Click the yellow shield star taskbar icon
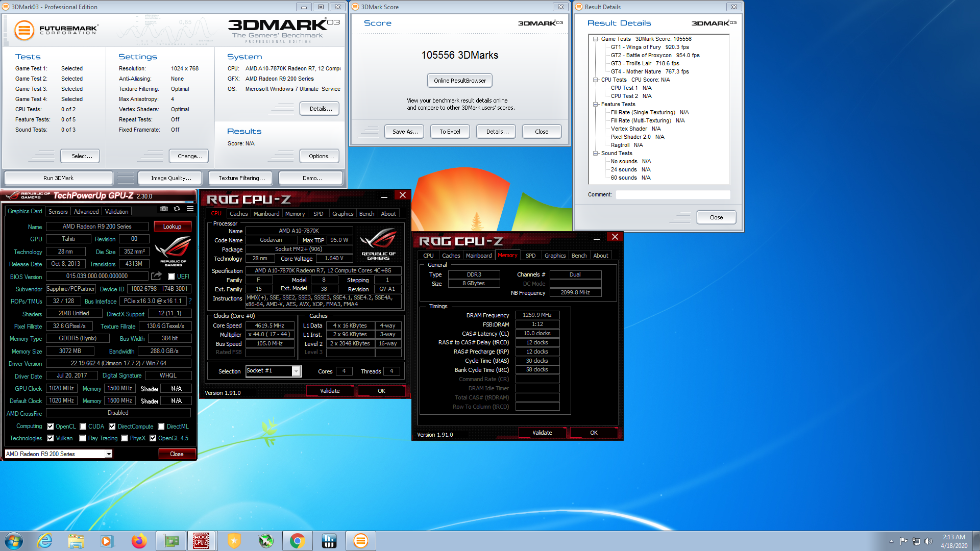This screenshot has height=551, width=980. pyautogui.click(x=234, y=541)
